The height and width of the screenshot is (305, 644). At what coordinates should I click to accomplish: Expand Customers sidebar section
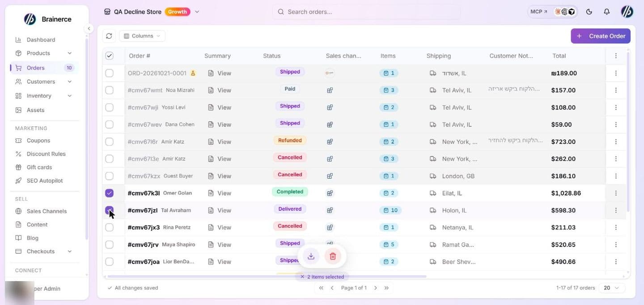tap(70, 82)
